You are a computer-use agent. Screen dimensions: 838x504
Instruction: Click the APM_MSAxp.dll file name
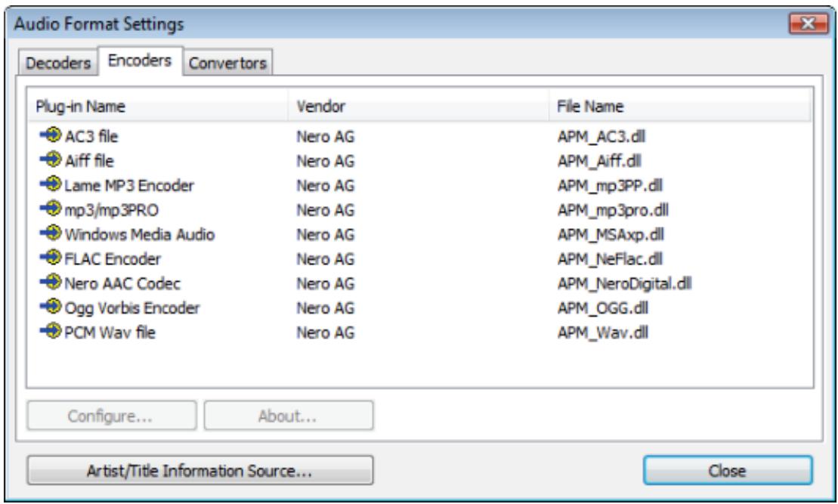pyautogui.click(x=611, y=235)
